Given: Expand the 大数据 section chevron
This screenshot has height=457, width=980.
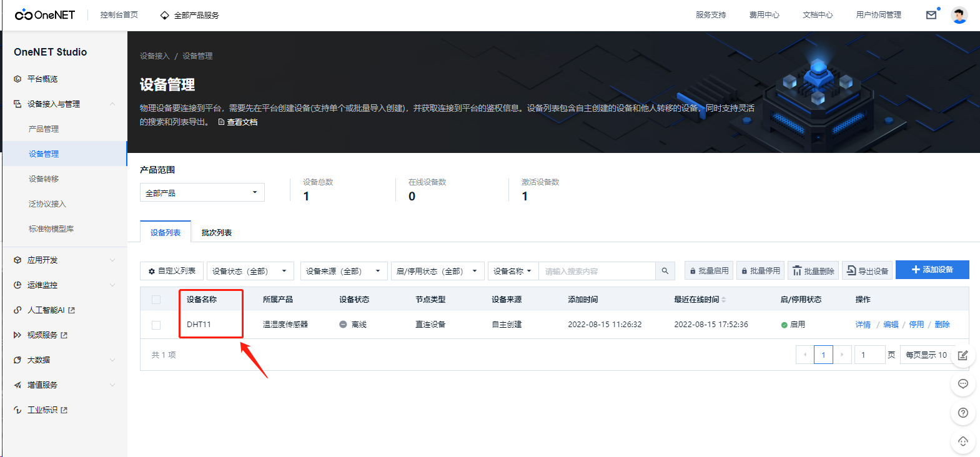Looking at the screenshot, I should pos(112,360).
